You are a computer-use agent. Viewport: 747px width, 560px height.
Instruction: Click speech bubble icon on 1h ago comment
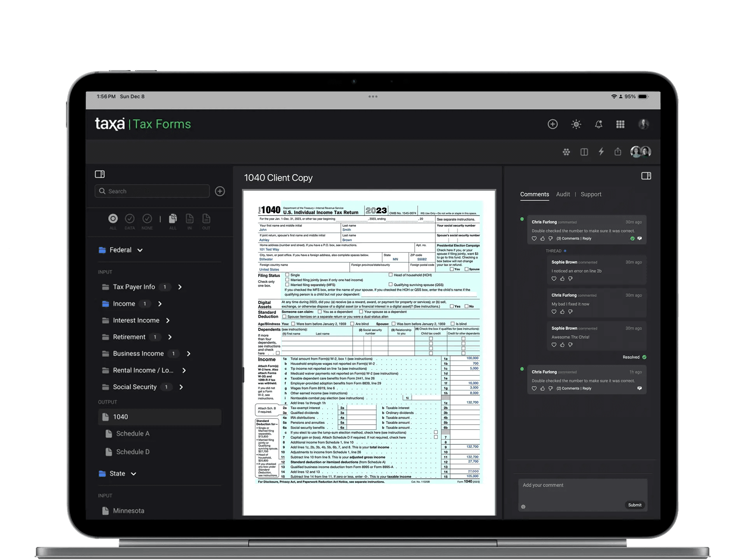(x=640, y=388)
